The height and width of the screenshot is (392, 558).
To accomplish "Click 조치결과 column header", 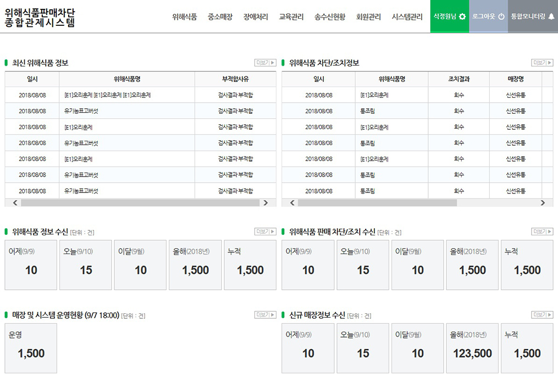I will 458,79.
